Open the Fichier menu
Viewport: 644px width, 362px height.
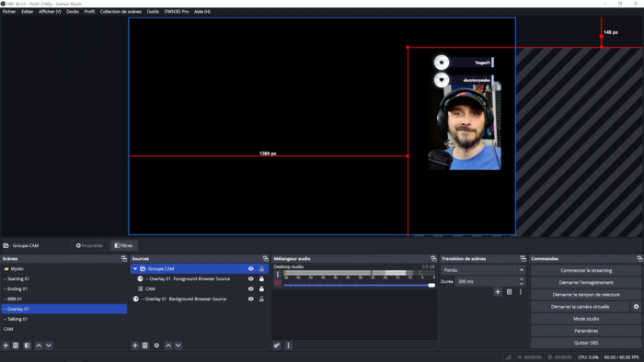pos(9,11)
